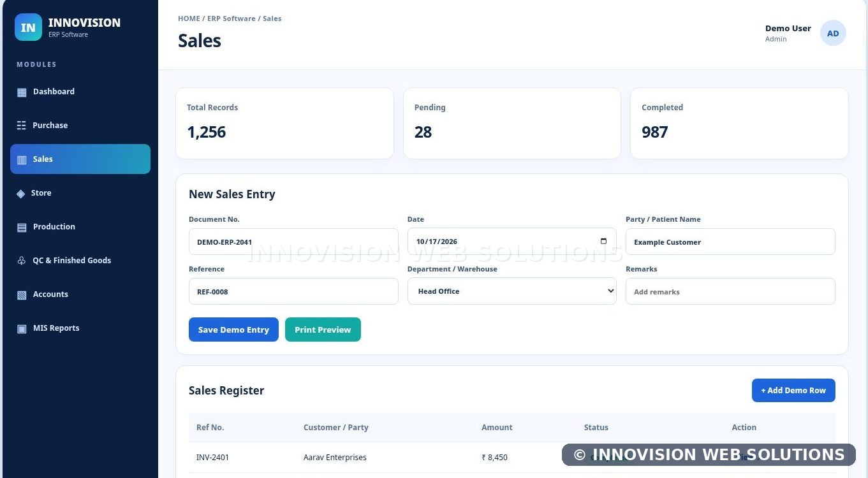The image size is (868, 478).
Task: Click the Completed count 987
Action: coord(655,132)
